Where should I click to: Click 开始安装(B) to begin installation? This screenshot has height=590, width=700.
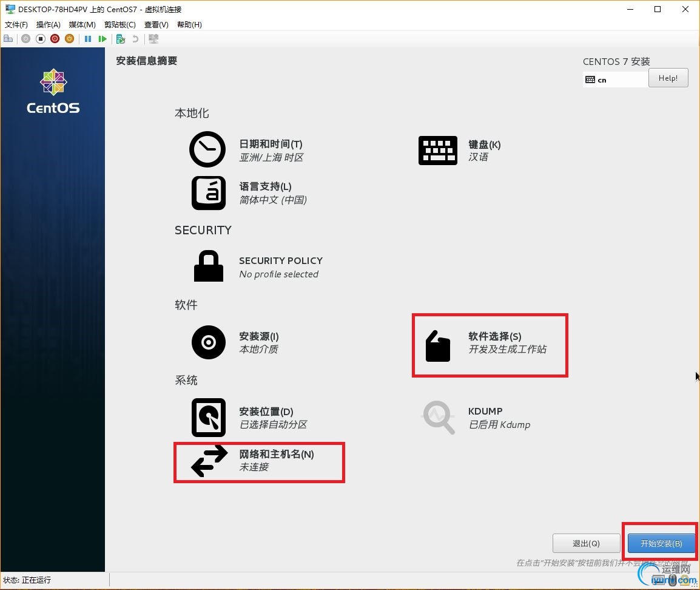point(661,543)
